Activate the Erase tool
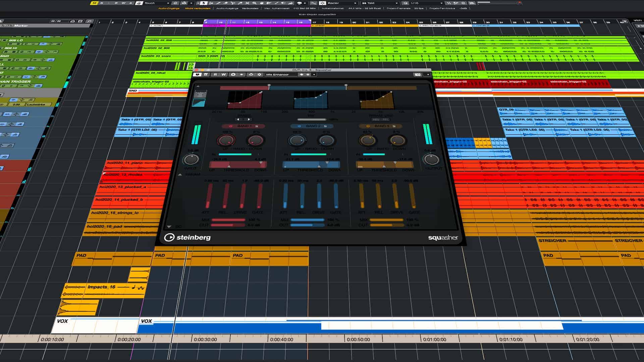Viewport: 644px width, 362px height. pyautogui.click(x=225, y=3)
